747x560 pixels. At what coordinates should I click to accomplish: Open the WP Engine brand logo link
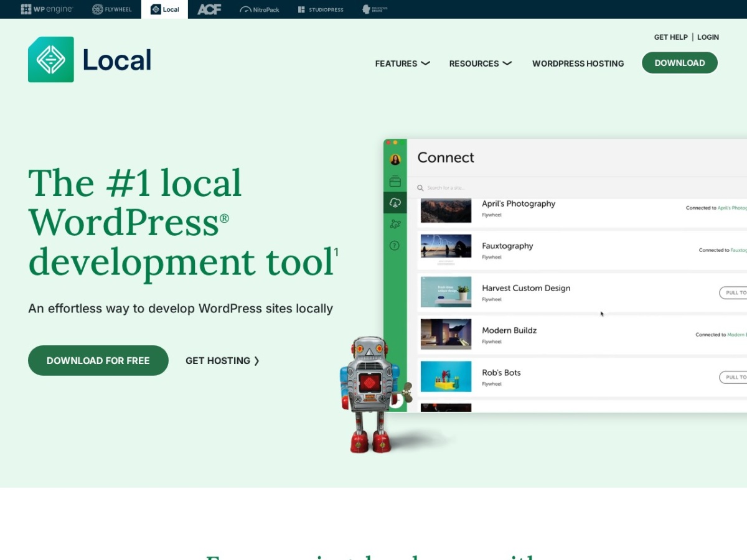pos(47,9)
